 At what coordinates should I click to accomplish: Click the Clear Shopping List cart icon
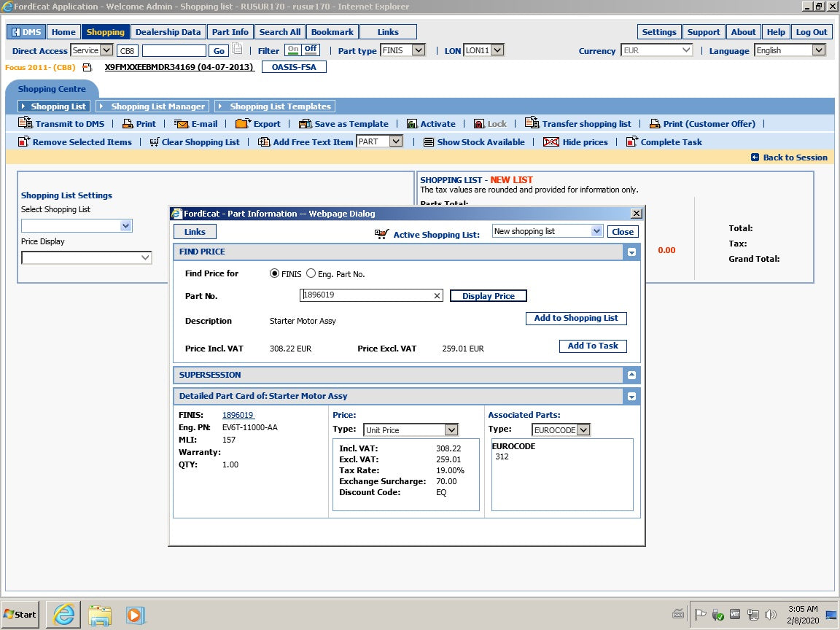155,142
